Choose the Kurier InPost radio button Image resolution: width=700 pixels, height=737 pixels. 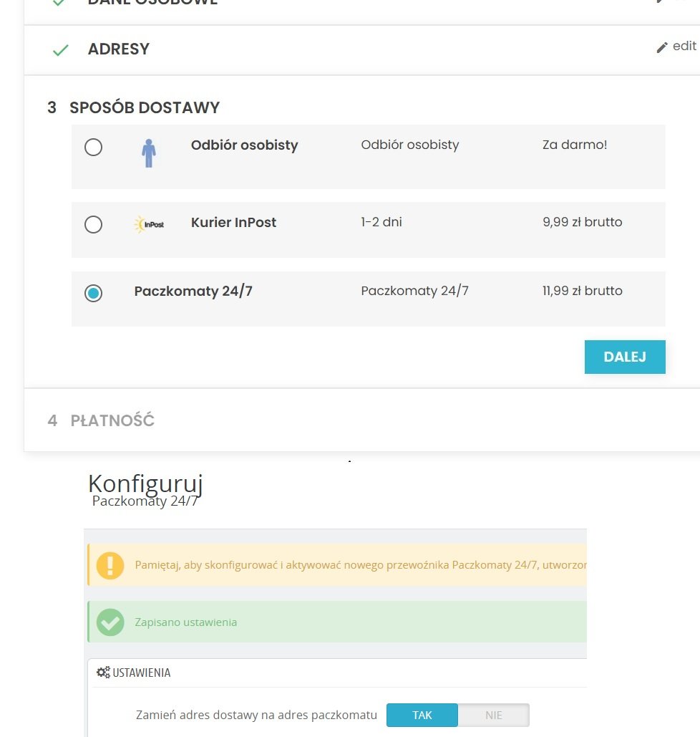(93, 225)
